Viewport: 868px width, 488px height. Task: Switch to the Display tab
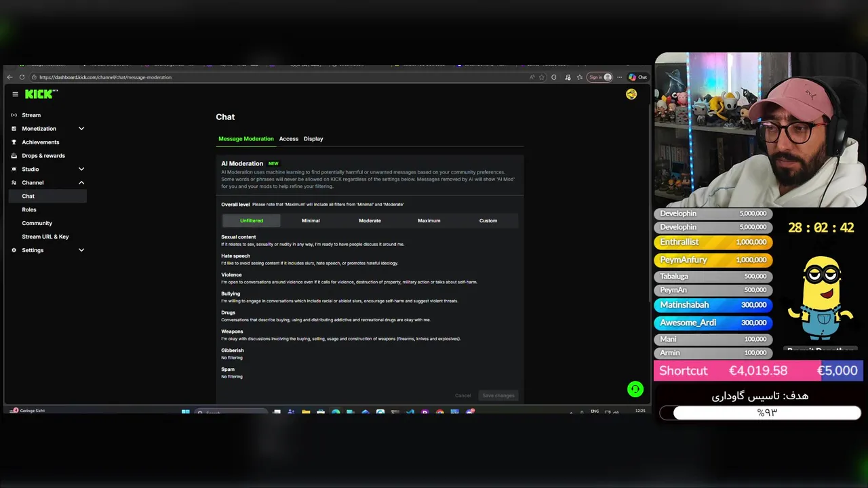coord(313,139)
